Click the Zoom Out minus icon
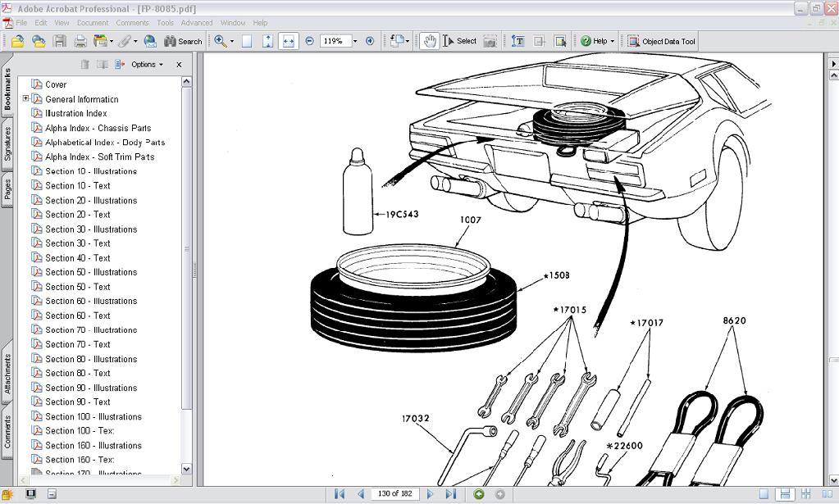Screen dimensions: 839x504 click(309, 41)
